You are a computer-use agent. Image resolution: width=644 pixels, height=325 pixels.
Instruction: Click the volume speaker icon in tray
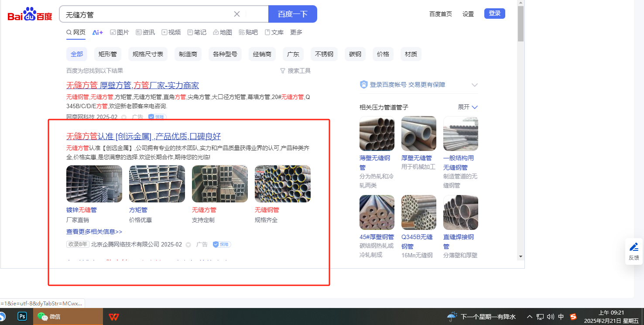[x=550, y=317]
